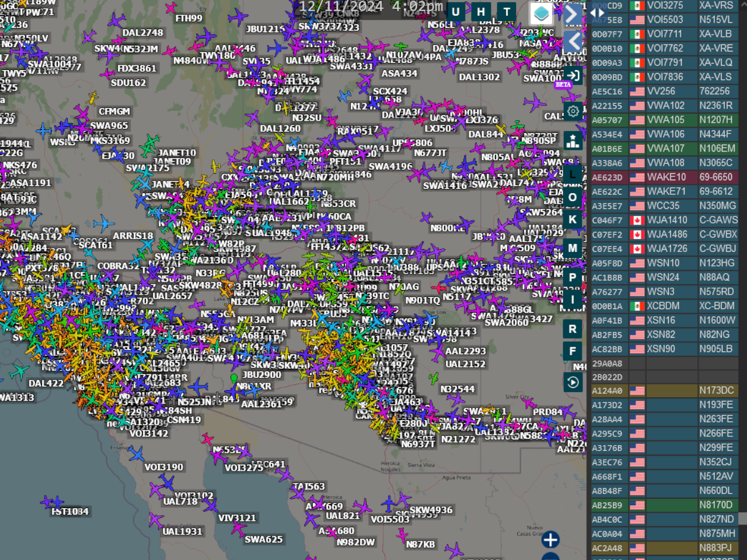Image resolution: width=747 pixels, height=560 pixels.
Task: Click the F button on the map sidebar
Action: pos(573,351)
